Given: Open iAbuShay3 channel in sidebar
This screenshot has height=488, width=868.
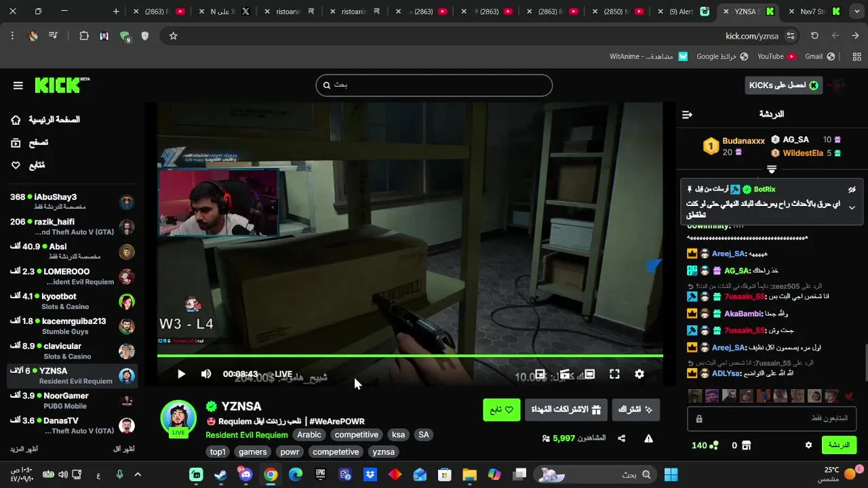Looking at the screenshot, I should click(x=73, y=201).
